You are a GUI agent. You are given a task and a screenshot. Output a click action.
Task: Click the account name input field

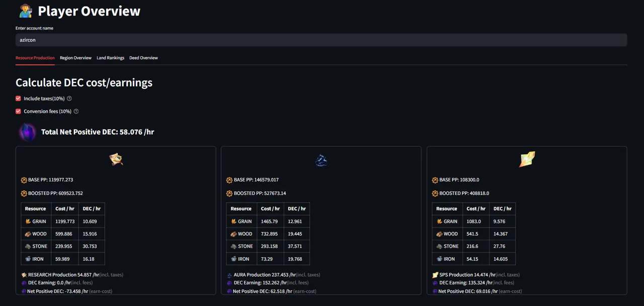[x=321, y=40]
